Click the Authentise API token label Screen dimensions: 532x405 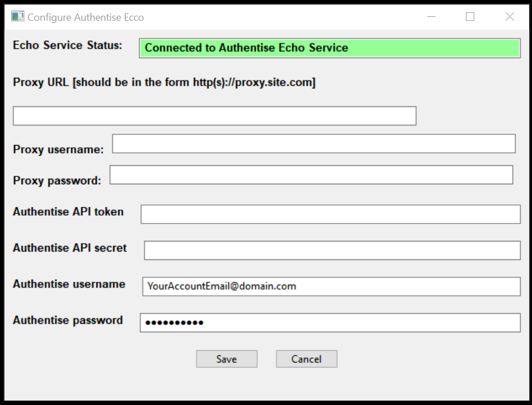pyautogui.click(x=68, y=212)
